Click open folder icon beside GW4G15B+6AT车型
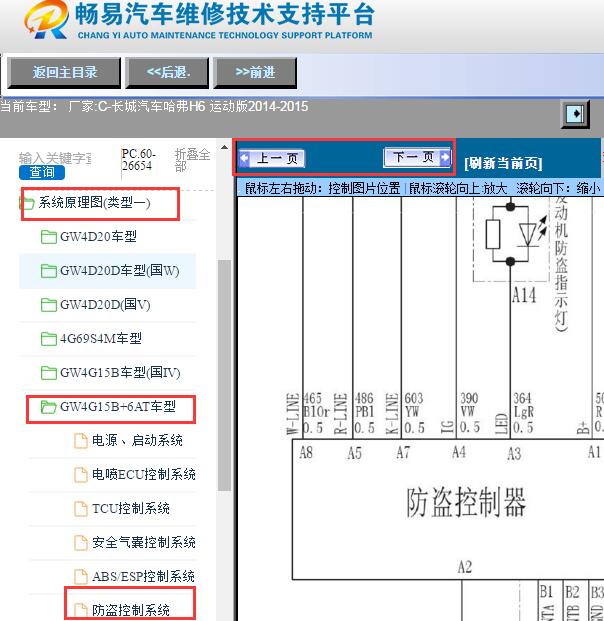Screen dimensions: 604x621 [49, 407]
